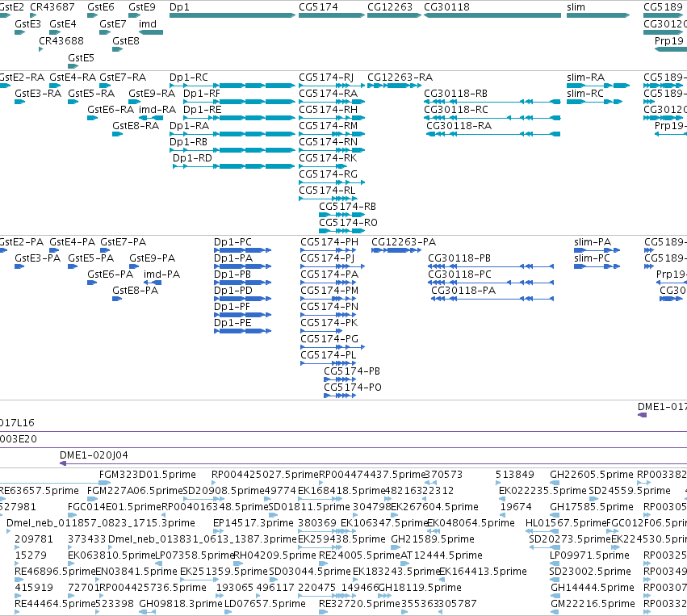The image size is (687, 616).
Task: Click the Dp1-RC transcript exon glyph
Action: (x=232, y=86)
